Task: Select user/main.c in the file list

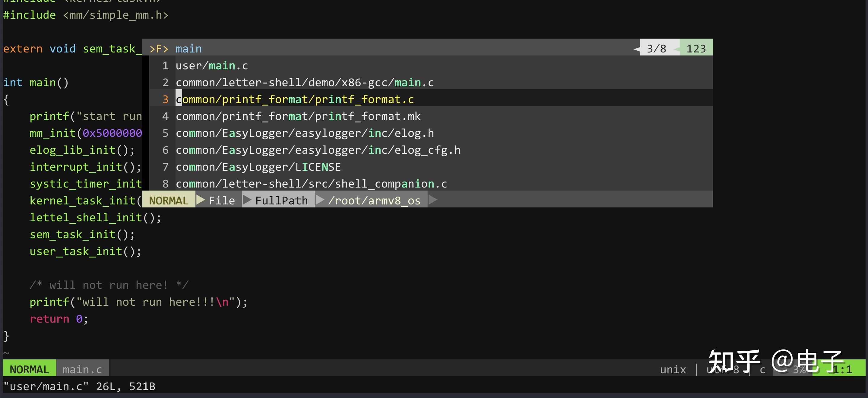Action: tap(212, 66)
